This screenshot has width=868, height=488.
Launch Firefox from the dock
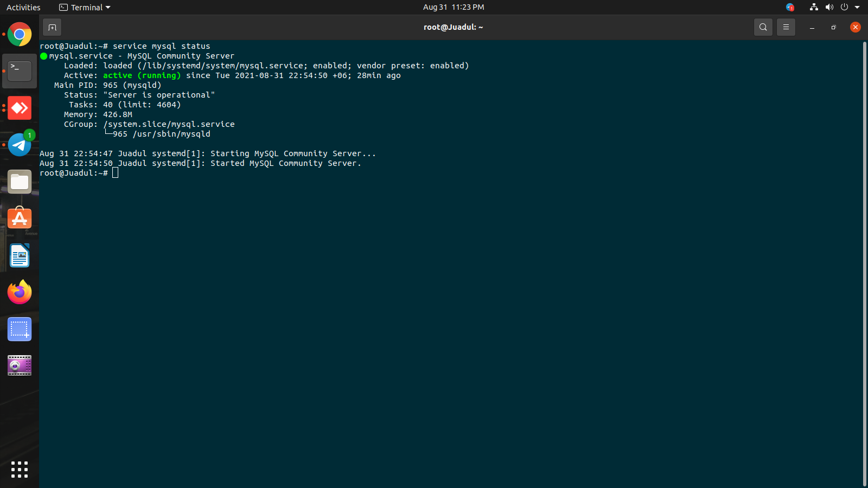[20, 292]
